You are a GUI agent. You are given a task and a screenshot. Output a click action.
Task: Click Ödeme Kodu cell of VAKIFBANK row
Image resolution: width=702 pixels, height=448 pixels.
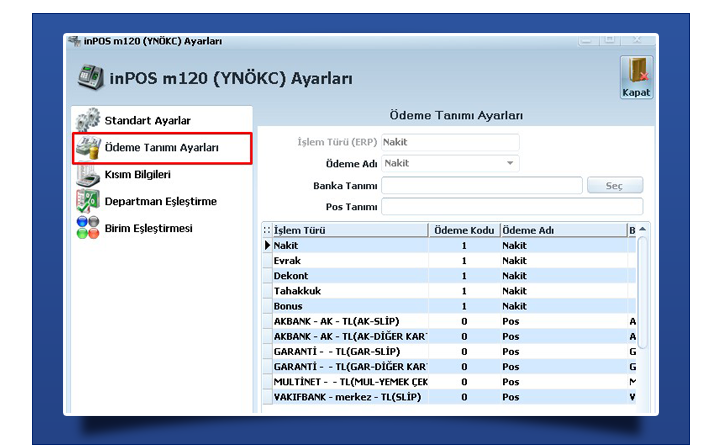point(464,397)
